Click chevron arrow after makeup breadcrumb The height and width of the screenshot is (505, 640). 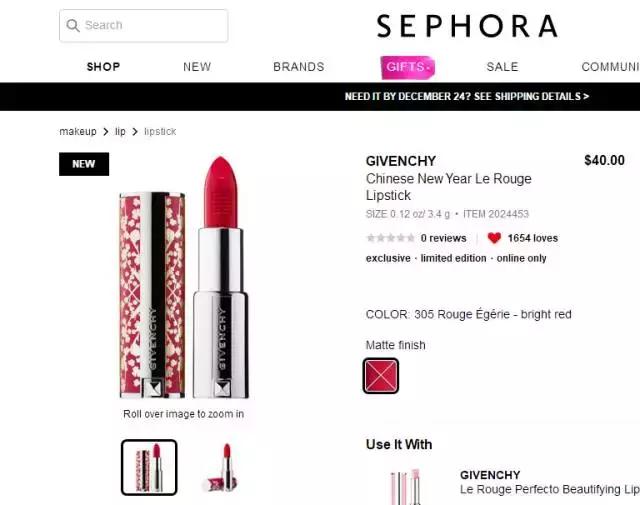coord(106,131)
